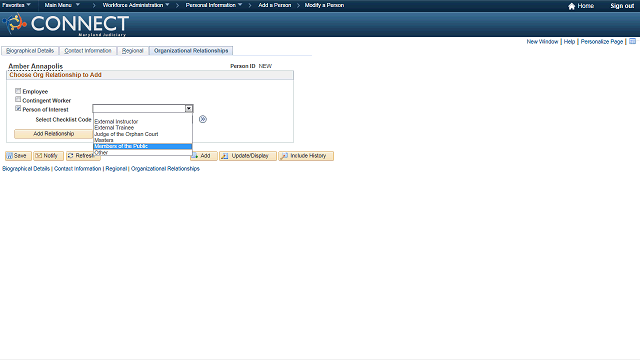Expand the Personal Information breadcrumb menu
This screenshot has width=640, height=360.
214,5
